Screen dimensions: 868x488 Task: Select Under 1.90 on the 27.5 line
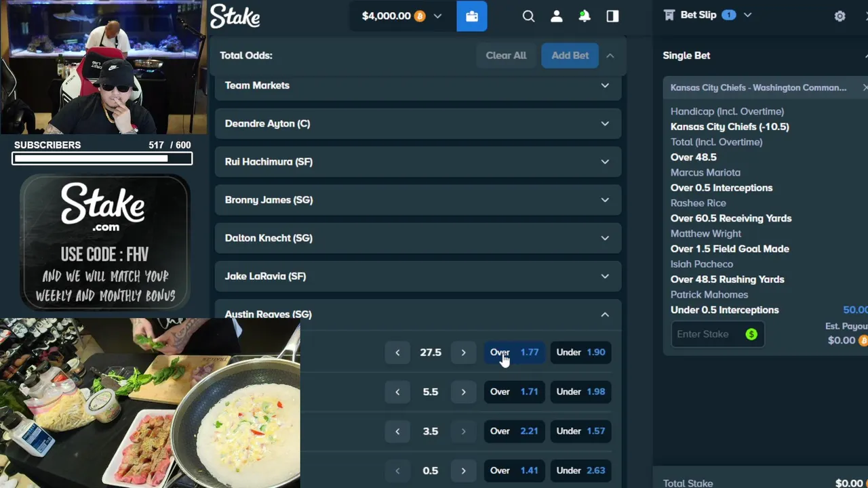(580, 352)
